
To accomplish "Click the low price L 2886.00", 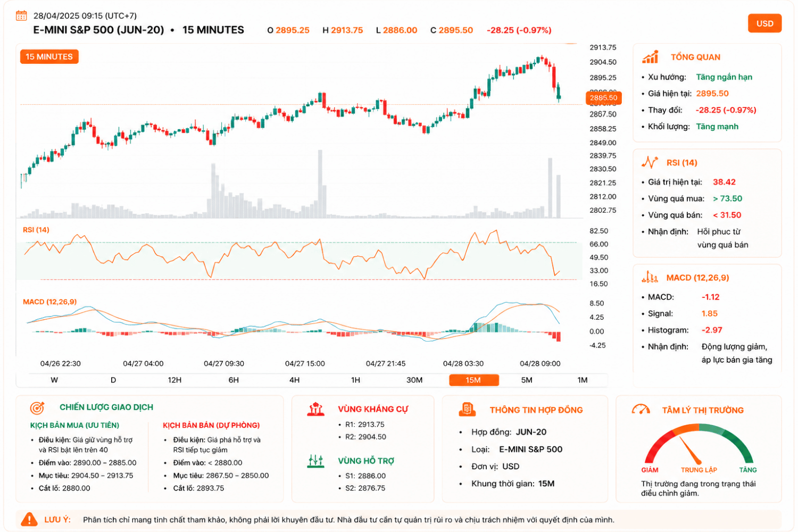I will [397, 30].
